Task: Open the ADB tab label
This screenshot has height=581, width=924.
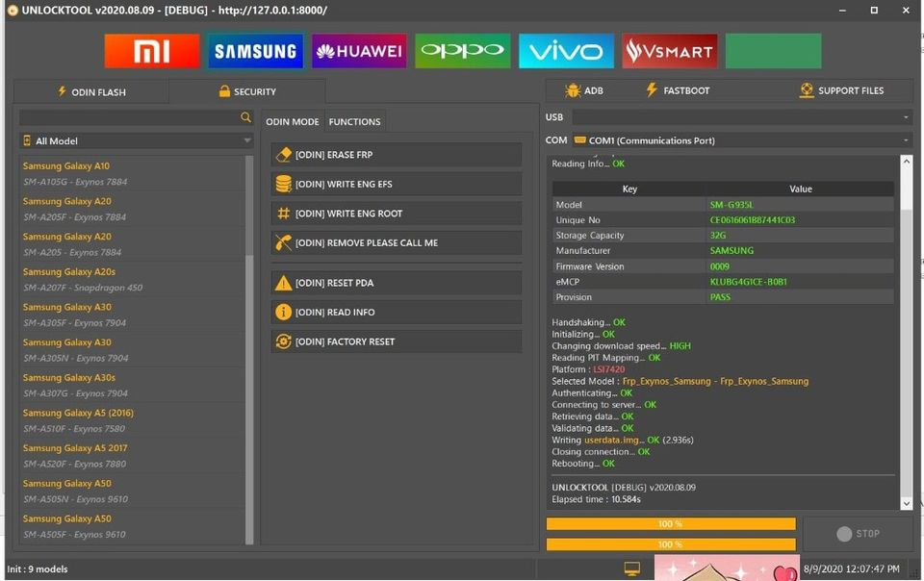Action: (594, 90)
